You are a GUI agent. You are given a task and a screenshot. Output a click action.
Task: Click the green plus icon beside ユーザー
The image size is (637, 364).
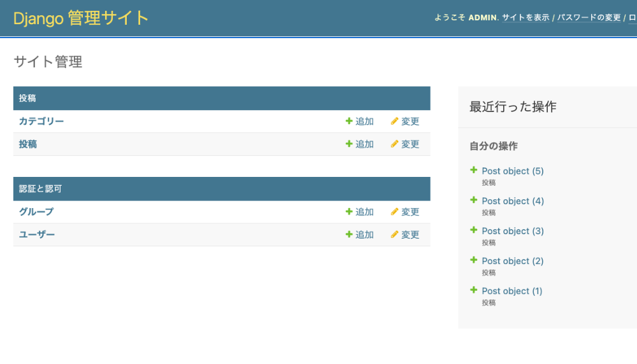pyautogui.click(x=348, y=234)
